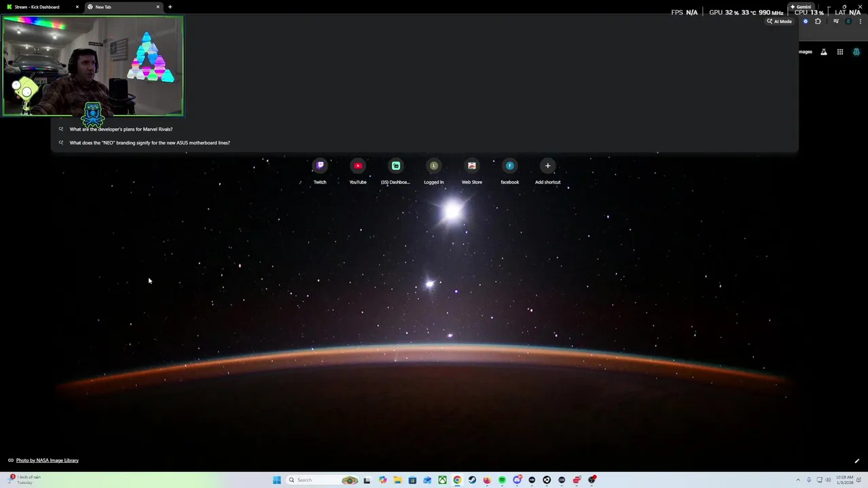Image resolution: width=868 pixels, height=488 pixels.
Task: Open Spotify from the taskbar
Action: [x=502, y=480]
